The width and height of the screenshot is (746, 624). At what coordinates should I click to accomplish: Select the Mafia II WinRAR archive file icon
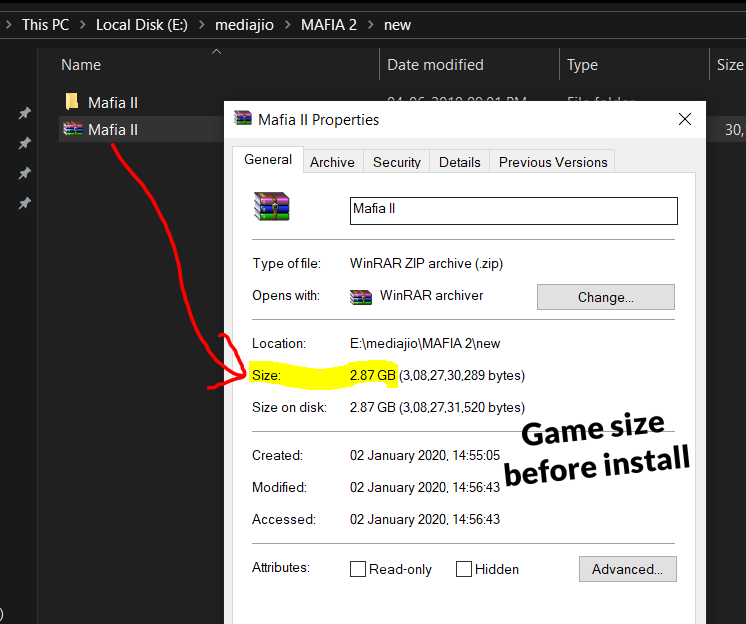click(71, 129)
